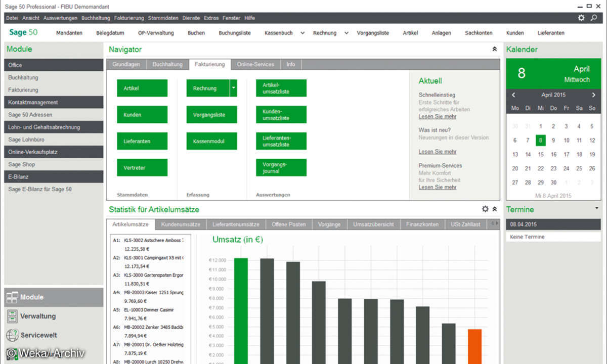Screen dimensions: 607x364
Task: Select Buchhaltung in the Module sidebar
Action: (54, 77)
